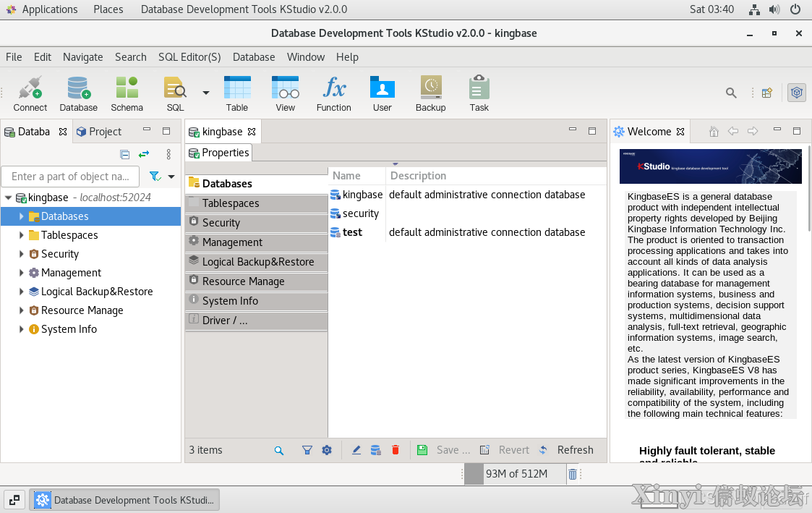Open the Driver category in the editor
The image size is (812, 513).
[x=257, y=321]
